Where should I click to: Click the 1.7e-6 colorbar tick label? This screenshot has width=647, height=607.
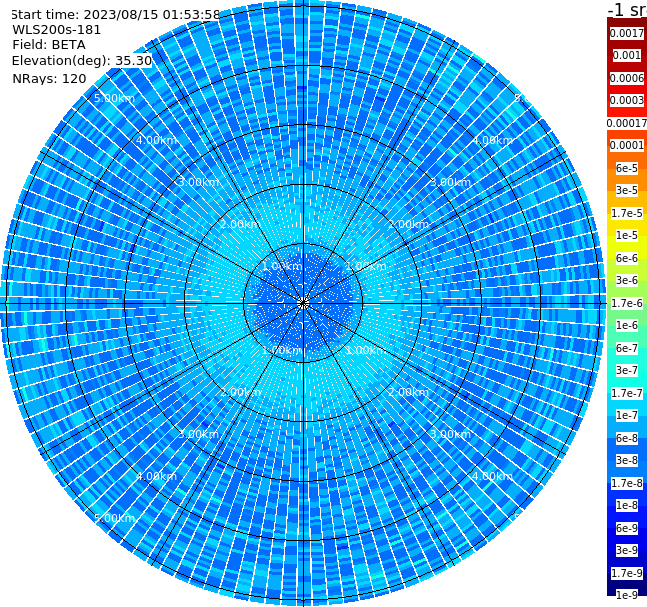[627, 303]
